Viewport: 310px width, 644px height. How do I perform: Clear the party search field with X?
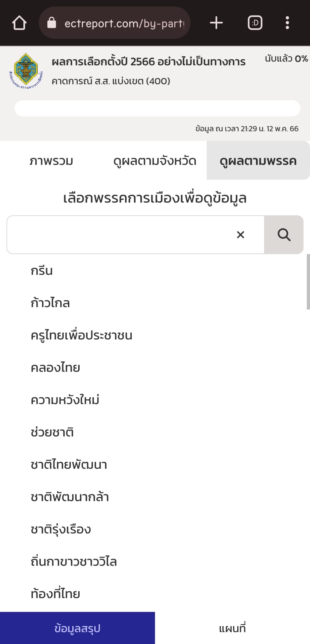click(240, 235)
